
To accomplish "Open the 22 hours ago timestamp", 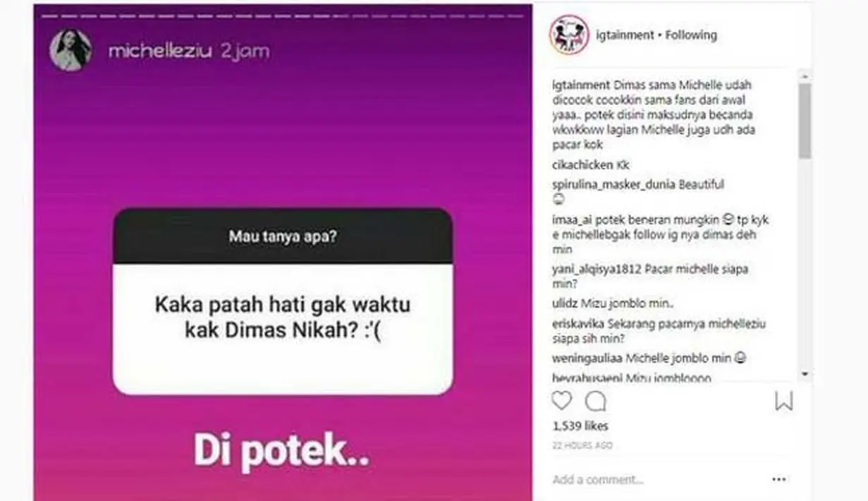I will pos(582,445).
